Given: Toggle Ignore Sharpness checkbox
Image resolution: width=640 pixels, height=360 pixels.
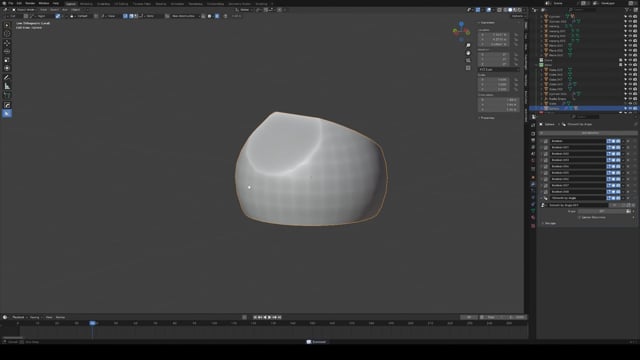Looking at the screenshot, I should pyautogui.click(x=579, y=218).
